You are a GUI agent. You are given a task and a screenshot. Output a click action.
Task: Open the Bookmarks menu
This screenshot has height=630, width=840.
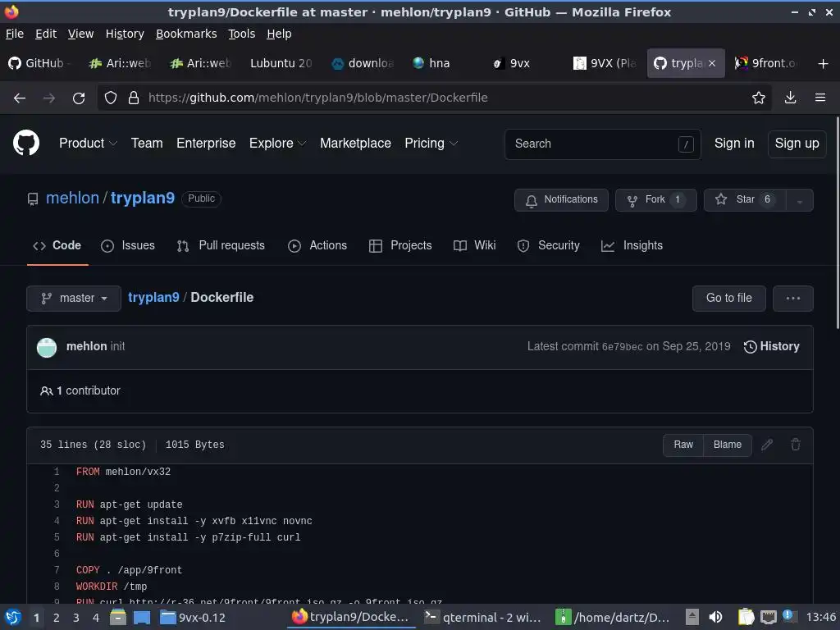[186, 34]
